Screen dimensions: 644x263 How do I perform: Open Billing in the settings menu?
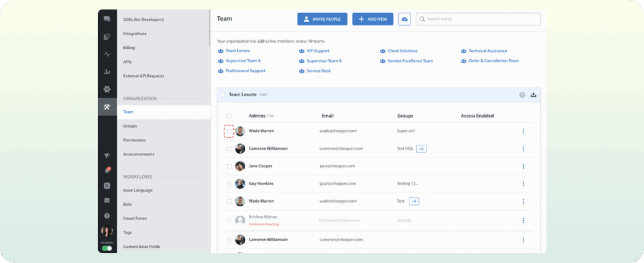(129, 48)
